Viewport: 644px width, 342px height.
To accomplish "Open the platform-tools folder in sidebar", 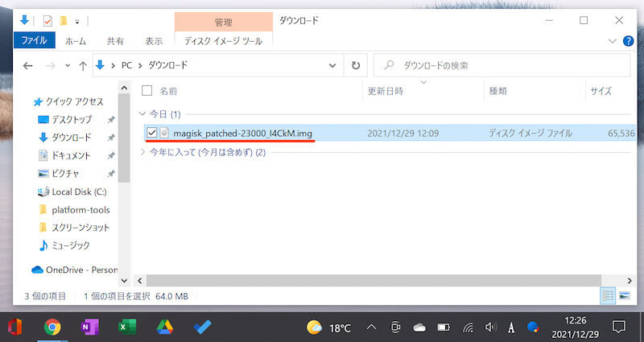I will coord(80,209).
